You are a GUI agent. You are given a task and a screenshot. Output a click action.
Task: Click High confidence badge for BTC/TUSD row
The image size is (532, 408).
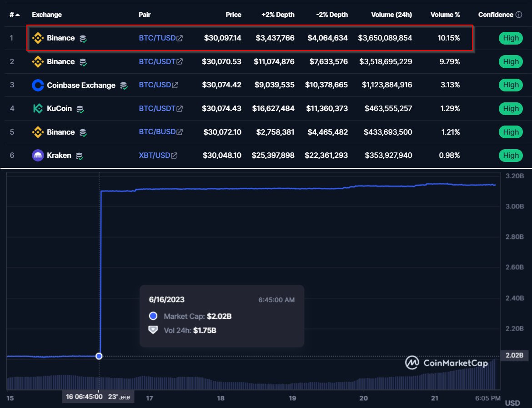click(511, 38)
